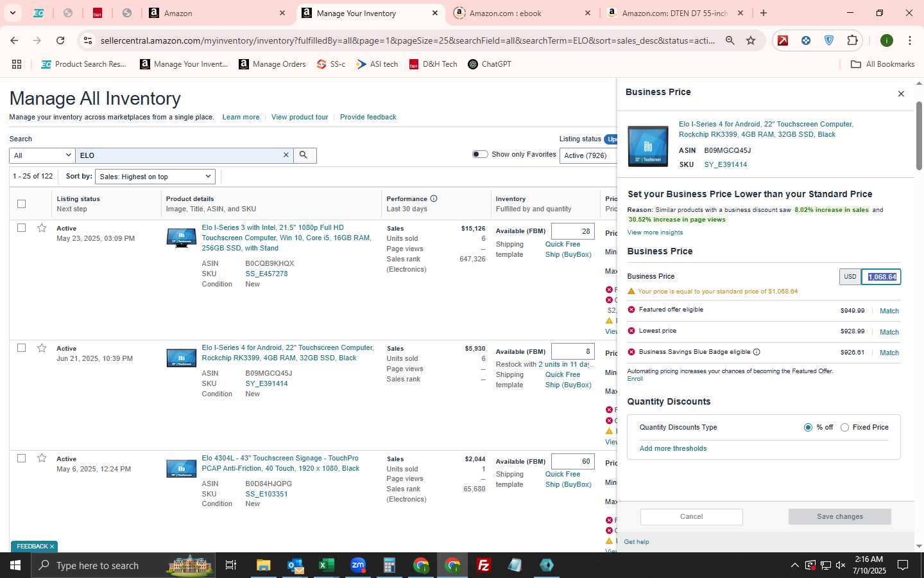Open the Listing status Active (7926) dropdown
Viewport: 924px width, 578px height.
[588, 155]
